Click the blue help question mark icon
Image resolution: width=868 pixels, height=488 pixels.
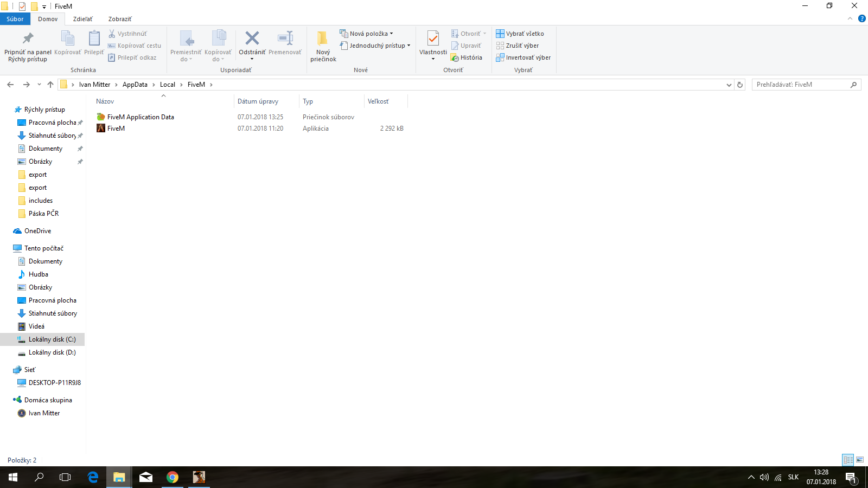[861, 19]
